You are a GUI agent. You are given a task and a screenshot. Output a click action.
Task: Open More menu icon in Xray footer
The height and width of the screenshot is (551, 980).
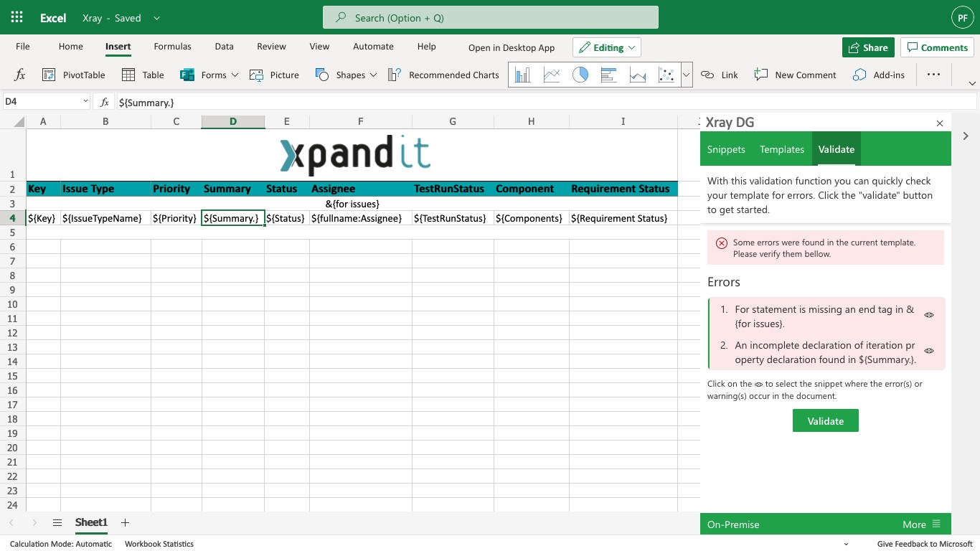pos(936,524)
